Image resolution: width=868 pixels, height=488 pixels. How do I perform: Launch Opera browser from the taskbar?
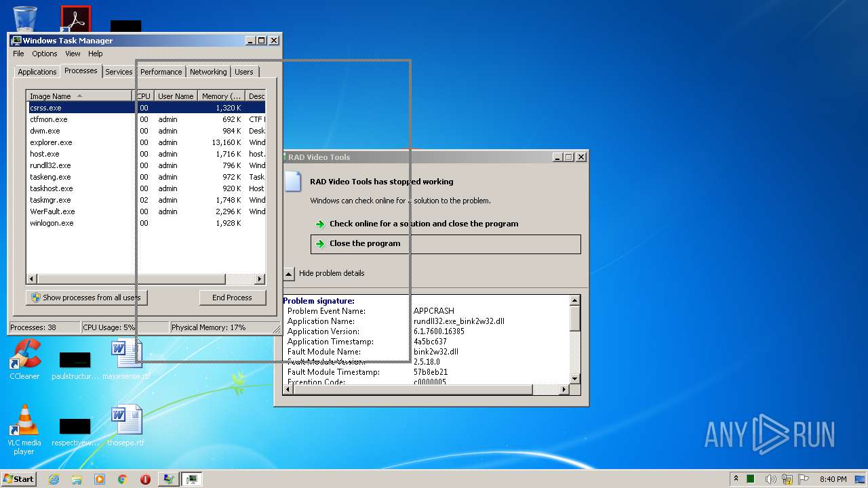tap(145, 479)
